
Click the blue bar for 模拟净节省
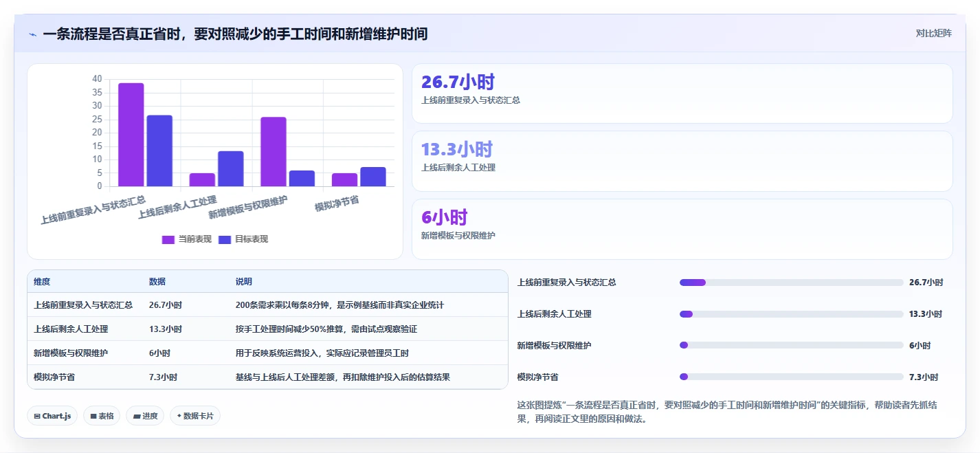373,177
